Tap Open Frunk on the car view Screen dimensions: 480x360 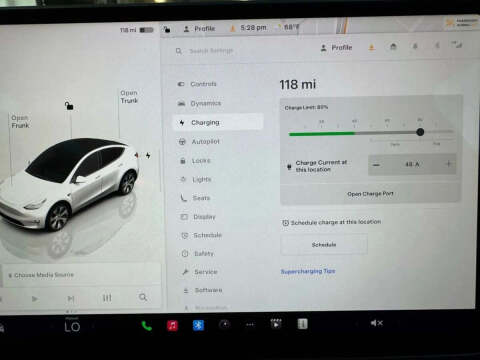tap(20, 122)
